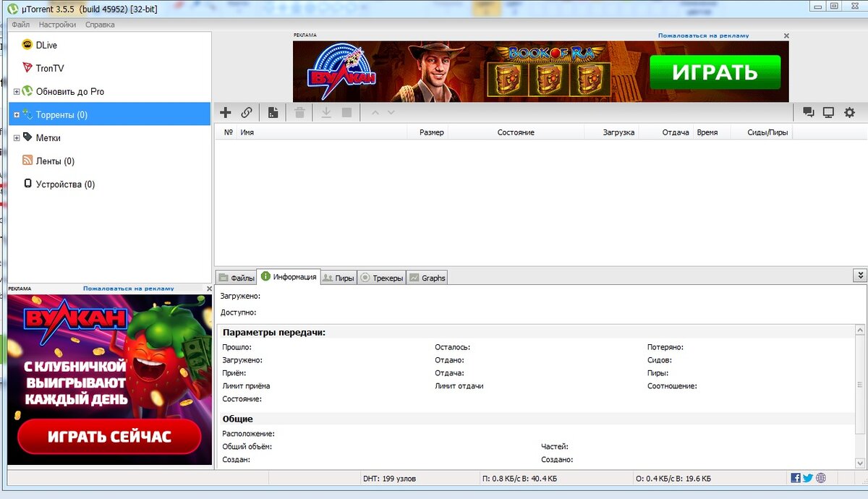Click the TronTV icon in sidebar
Image resolution: width=868 pixels, height=499 pixels.
pos(27,68)
